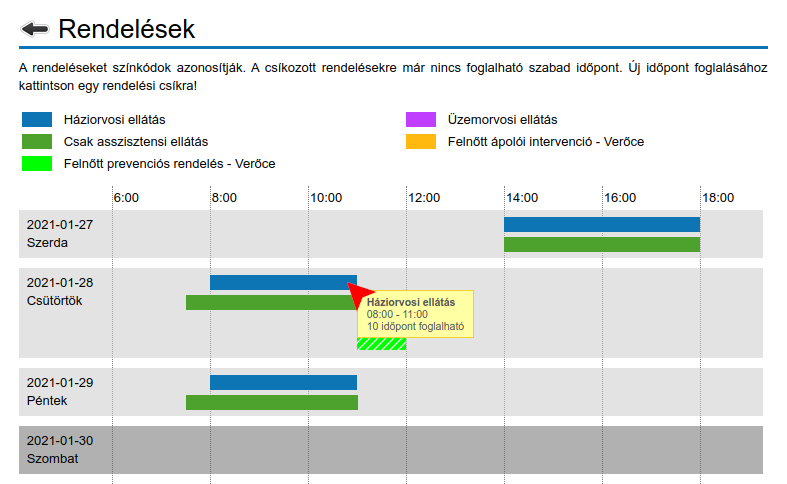Click Thursday's striped green prevention bar
The width and height of the screenshot is (787, 484).
(381, 343)
